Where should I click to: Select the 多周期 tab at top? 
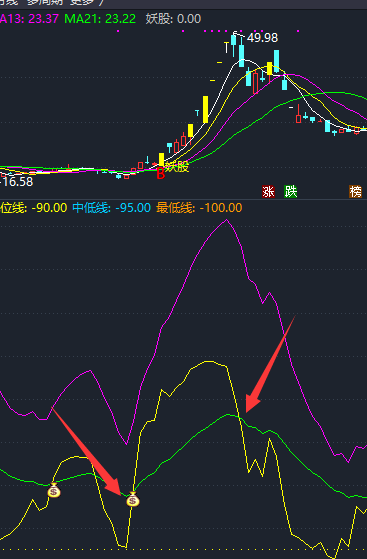tap(44, 2)
